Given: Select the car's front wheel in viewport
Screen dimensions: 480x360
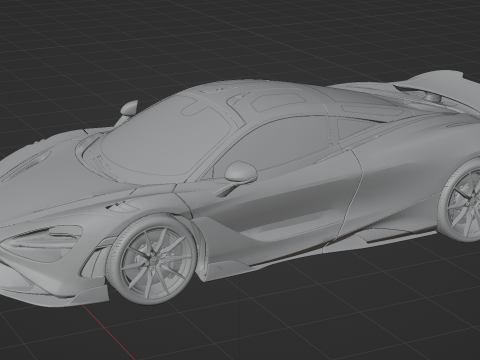Looking at the screenshot, I should (152, 259).
